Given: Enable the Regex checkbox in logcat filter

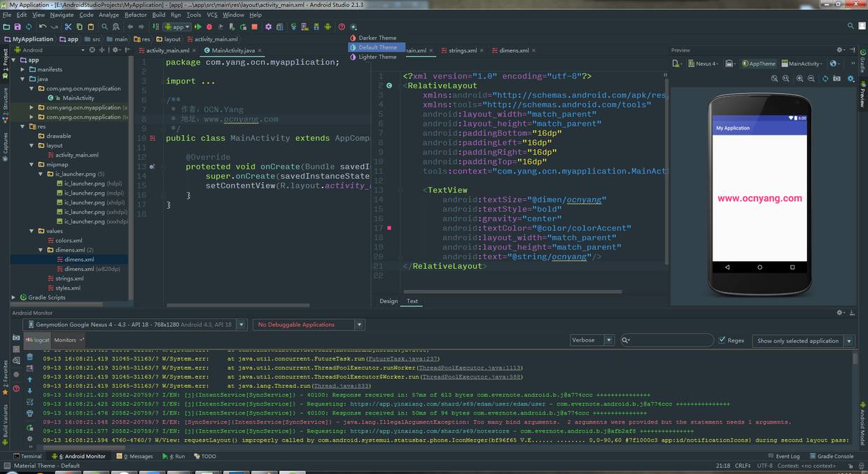Looking at the screenshot, I should (x=723, y=340).
